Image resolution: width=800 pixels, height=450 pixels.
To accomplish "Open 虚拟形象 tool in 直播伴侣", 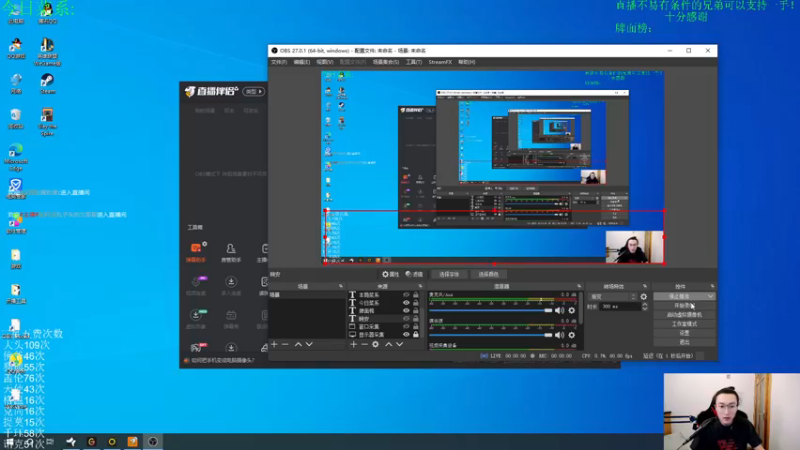I will [196, 319].
